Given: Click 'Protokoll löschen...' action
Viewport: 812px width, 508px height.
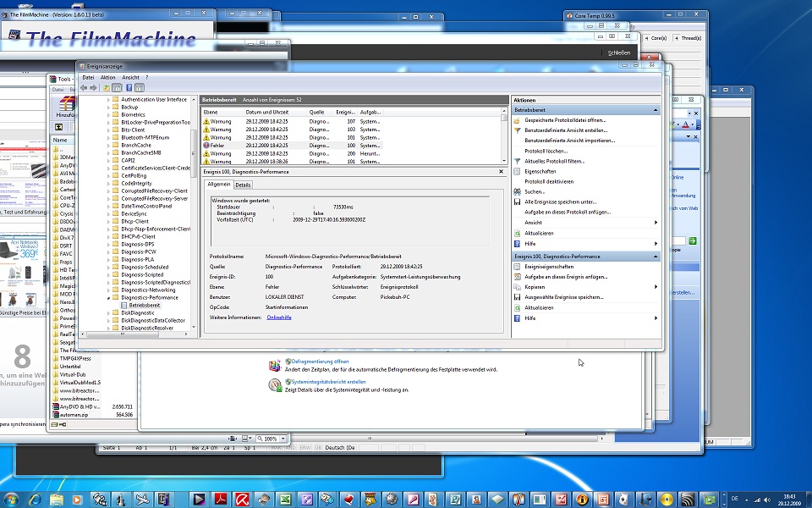Looking at the screenshot, I should pos(546,152).
